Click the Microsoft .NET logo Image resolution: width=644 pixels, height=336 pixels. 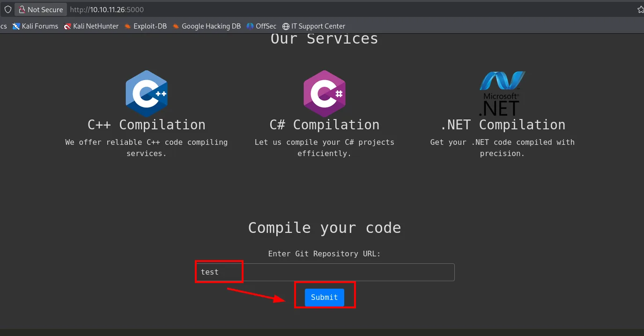pyautogui.click(x=502, y=94)
